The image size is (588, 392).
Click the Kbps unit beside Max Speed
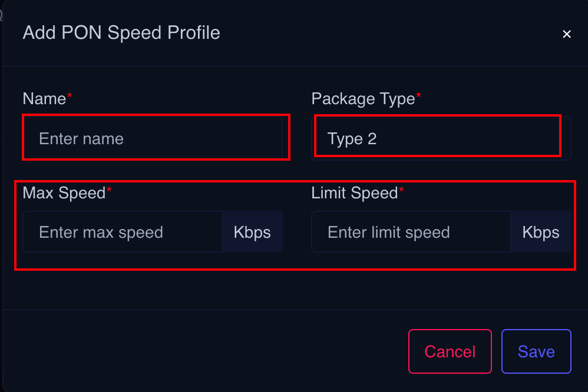tap(252, 232)
